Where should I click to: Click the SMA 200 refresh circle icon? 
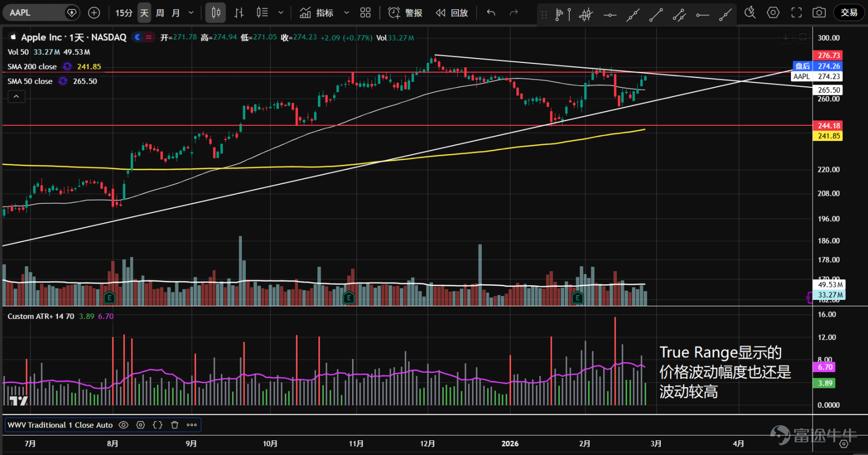pyautogui.click(x=67, y=67)
